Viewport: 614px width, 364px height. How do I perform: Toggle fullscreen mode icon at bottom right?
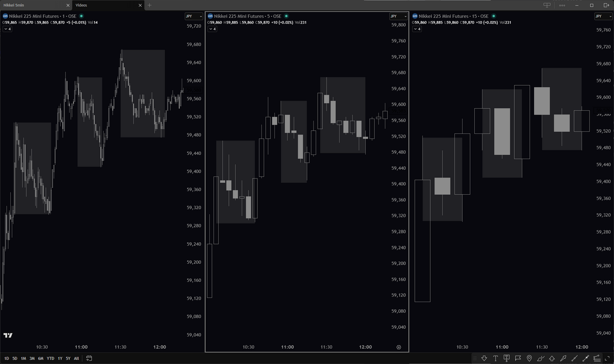tap(607, 358)
